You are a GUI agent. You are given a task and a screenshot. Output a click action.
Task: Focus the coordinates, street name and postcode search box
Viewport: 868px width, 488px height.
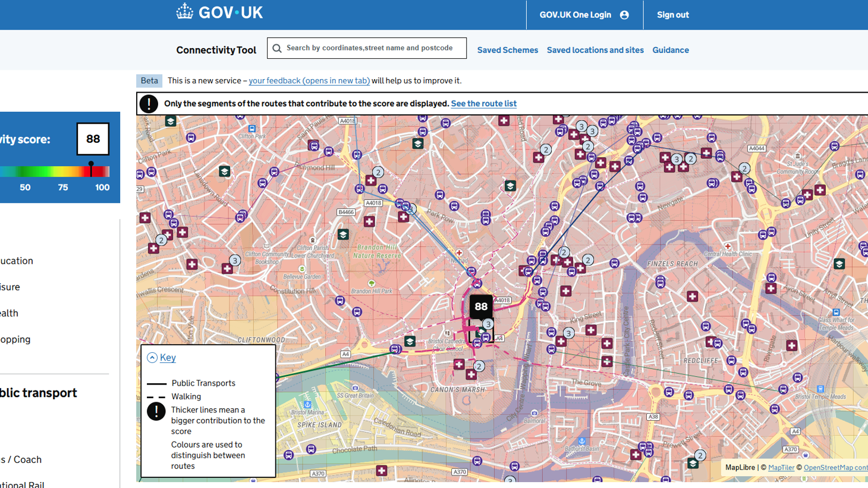[x=367, y=48]
